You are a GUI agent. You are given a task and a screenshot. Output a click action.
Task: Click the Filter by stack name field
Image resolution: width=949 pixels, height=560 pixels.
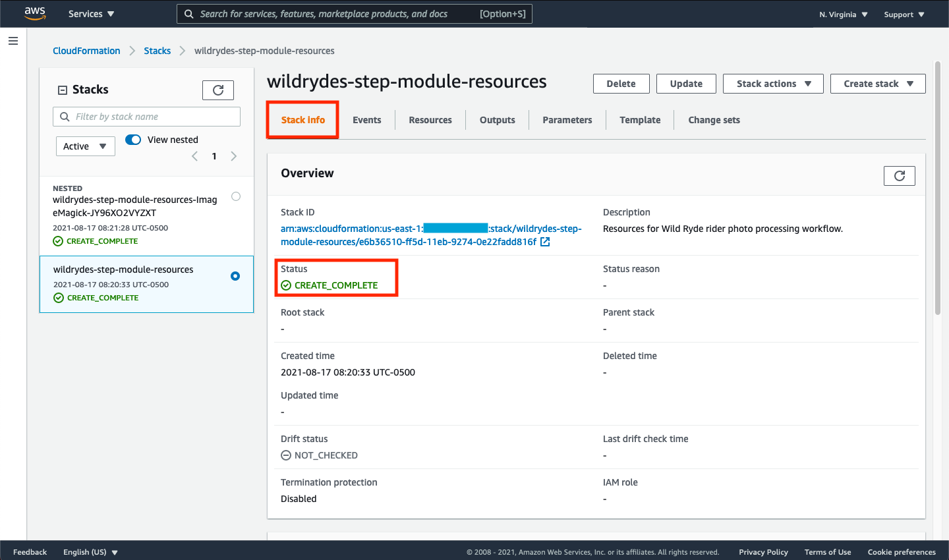(146, 117)
